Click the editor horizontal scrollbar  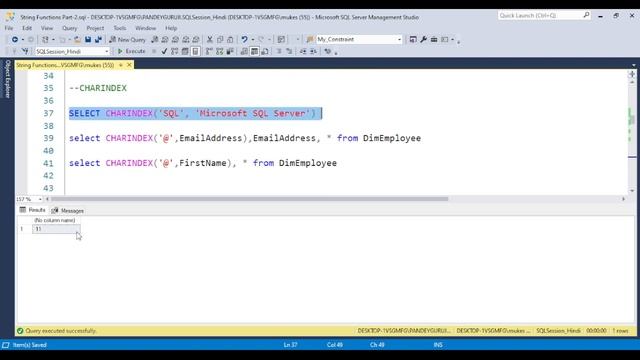click(249, 199)
